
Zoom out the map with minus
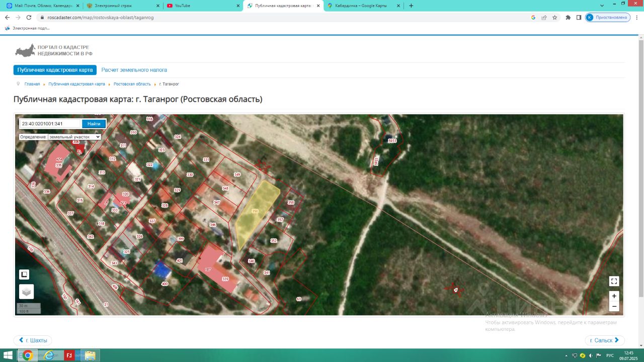[x=614, y=306]
